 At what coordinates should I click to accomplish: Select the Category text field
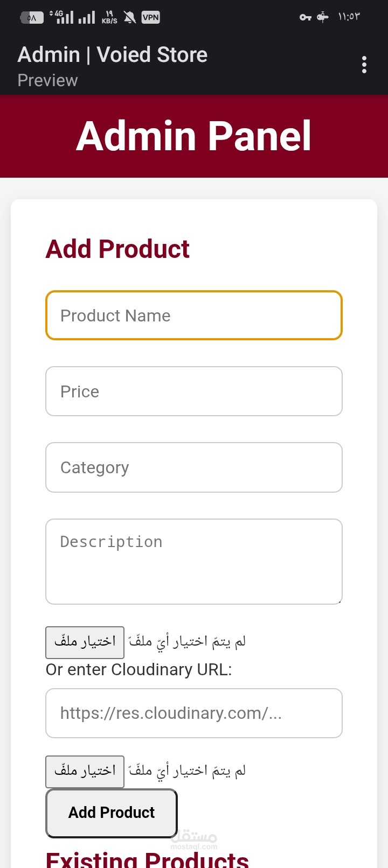[194, 467]
